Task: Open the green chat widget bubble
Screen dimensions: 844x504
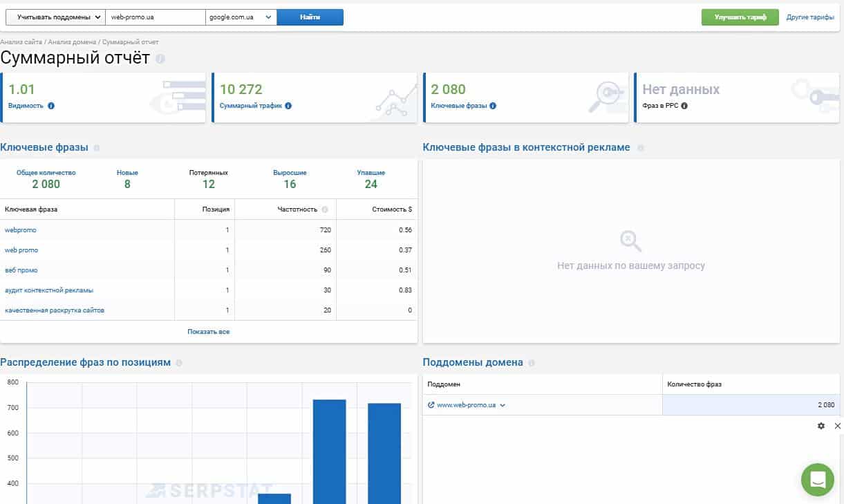Action: (x=818, y=480)
